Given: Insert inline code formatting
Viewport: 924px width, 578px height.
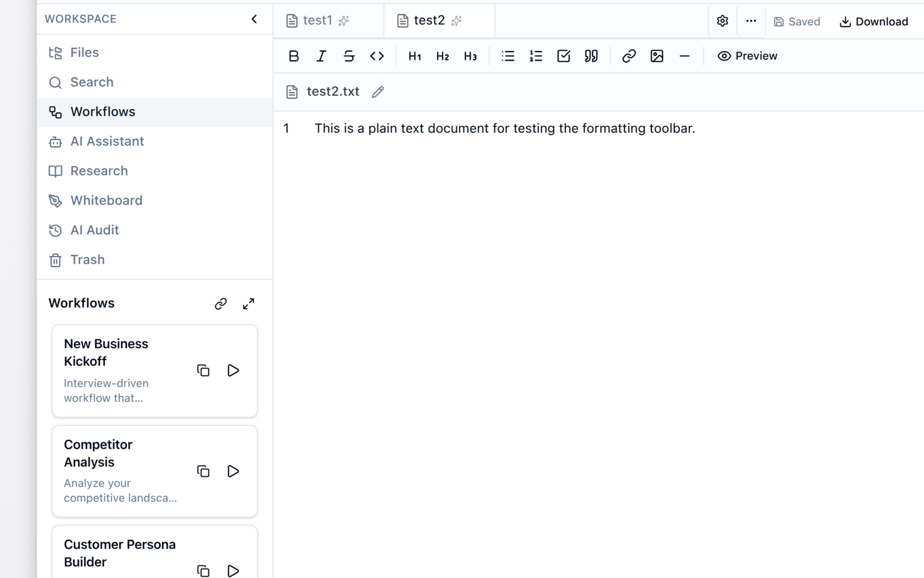Looking at the screenshot, I should click(x=377, y=56).
